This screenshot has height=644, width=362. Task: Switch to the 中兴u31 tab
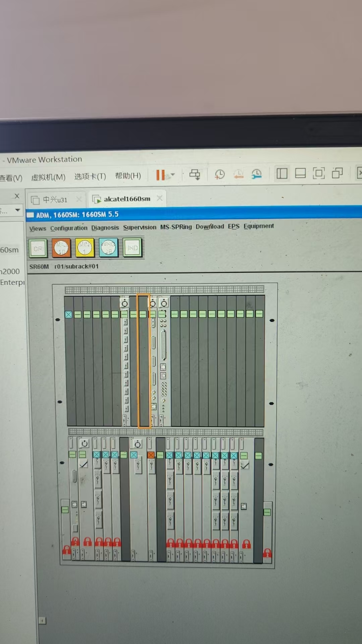[x=55, y=200]
